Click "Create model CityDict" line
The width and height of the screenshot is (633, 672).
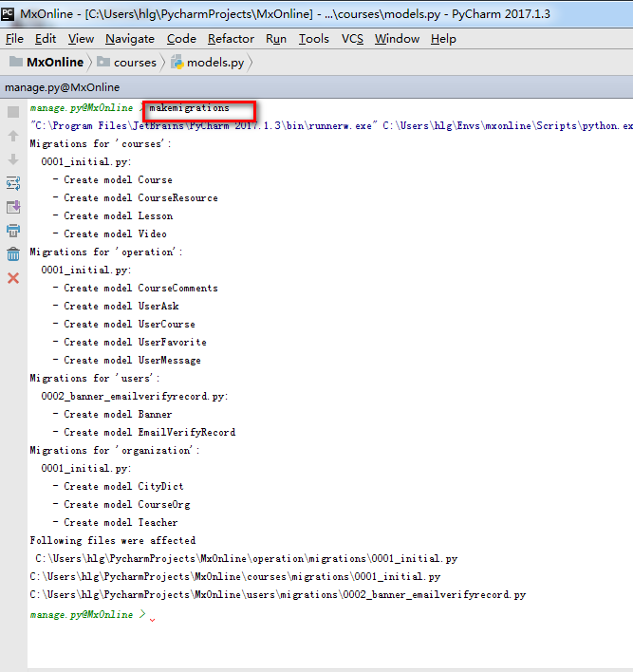[x=119, y=486]
